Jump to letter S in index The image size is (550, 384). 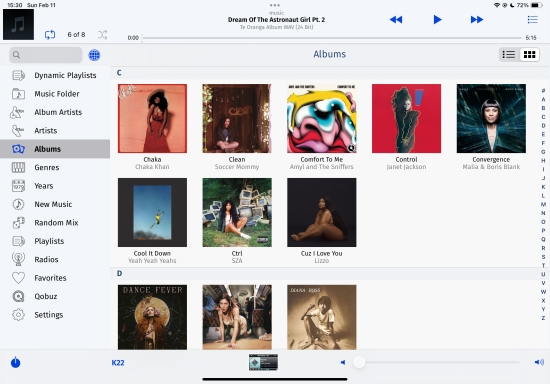[x=543, y=257]
